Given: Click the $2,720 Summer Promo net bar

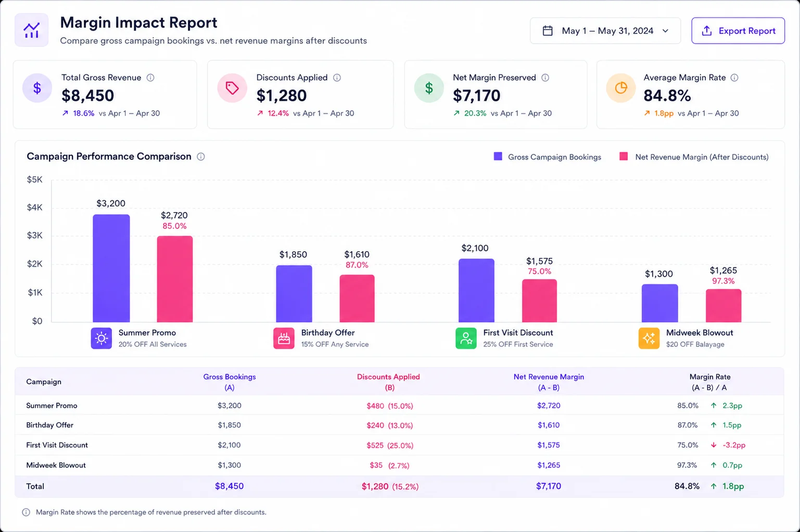Looking at the screenshot, I should point(175,279).
